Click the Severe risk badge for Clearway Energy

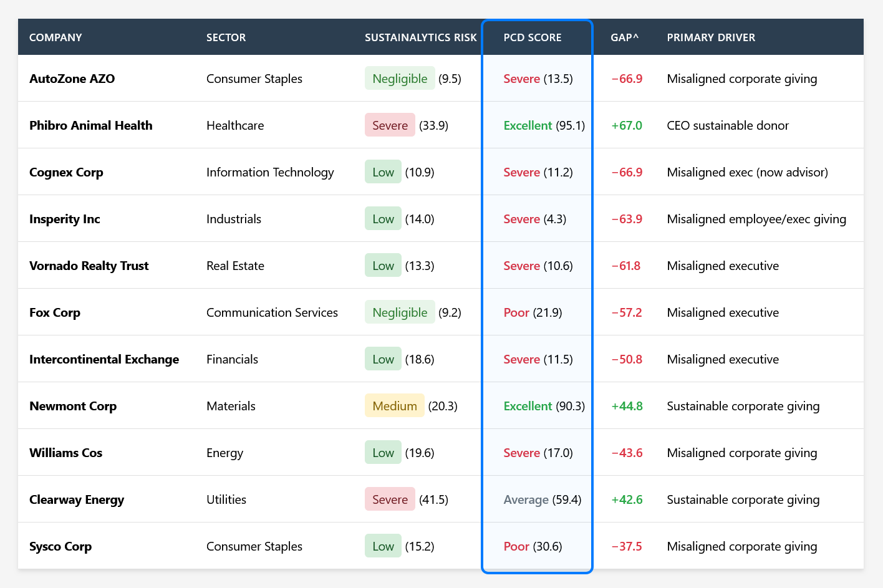(x=390, y=499)
